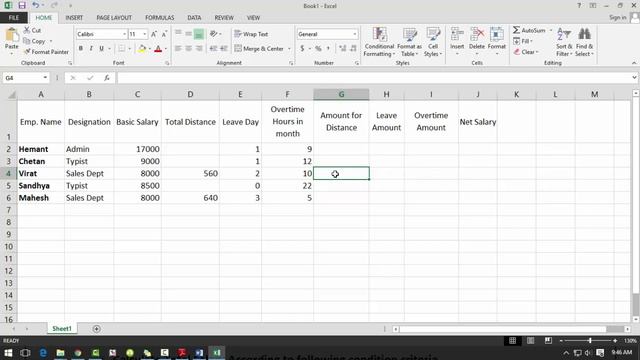Pick the yellow fill color button

pos(142,49)
